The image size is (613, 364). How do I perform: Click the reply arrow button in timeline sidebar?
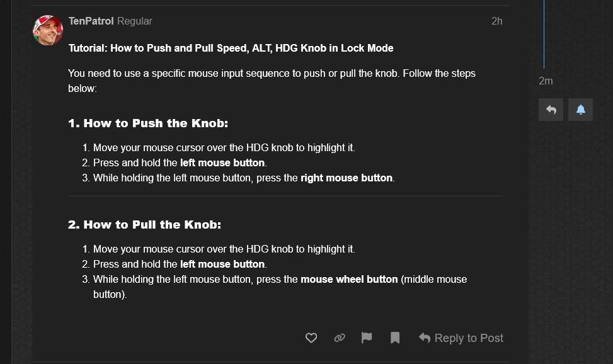click(551, 110)
